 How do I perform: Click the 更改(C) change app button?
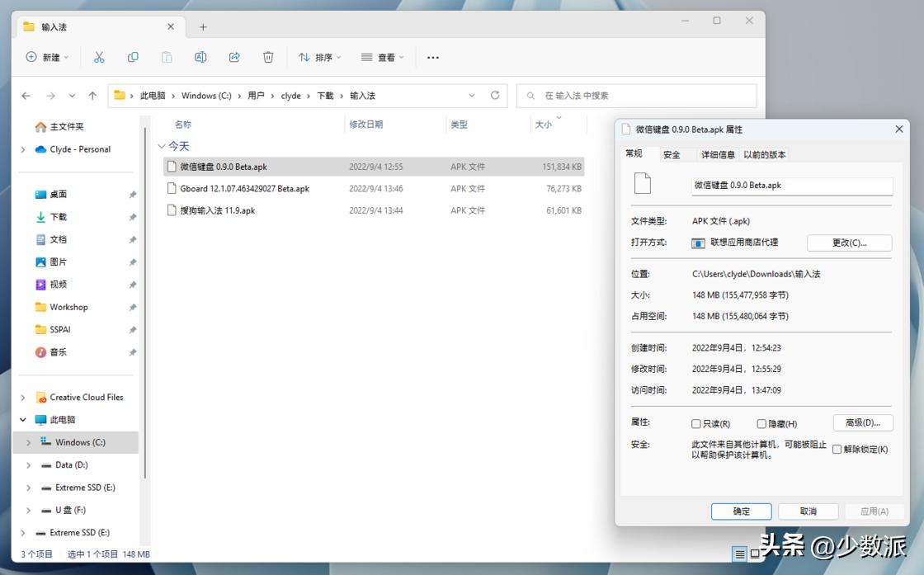[x=849, y=243]
